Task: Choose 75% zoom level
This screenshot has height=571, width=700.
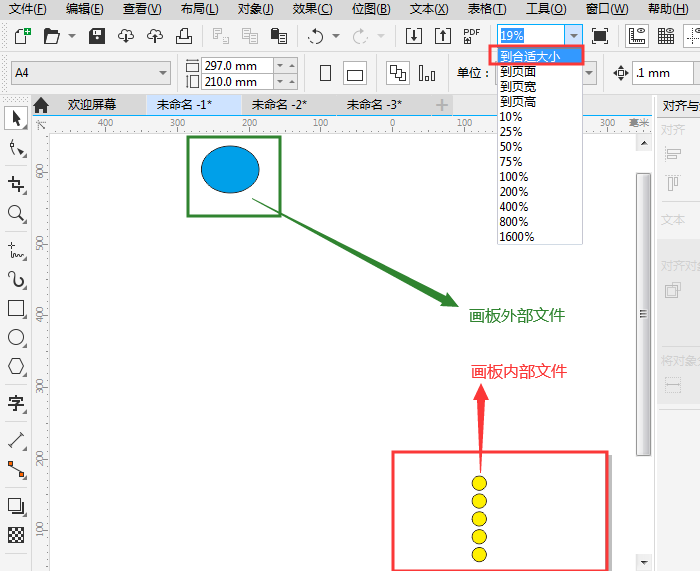Action: tap(540, 162)
